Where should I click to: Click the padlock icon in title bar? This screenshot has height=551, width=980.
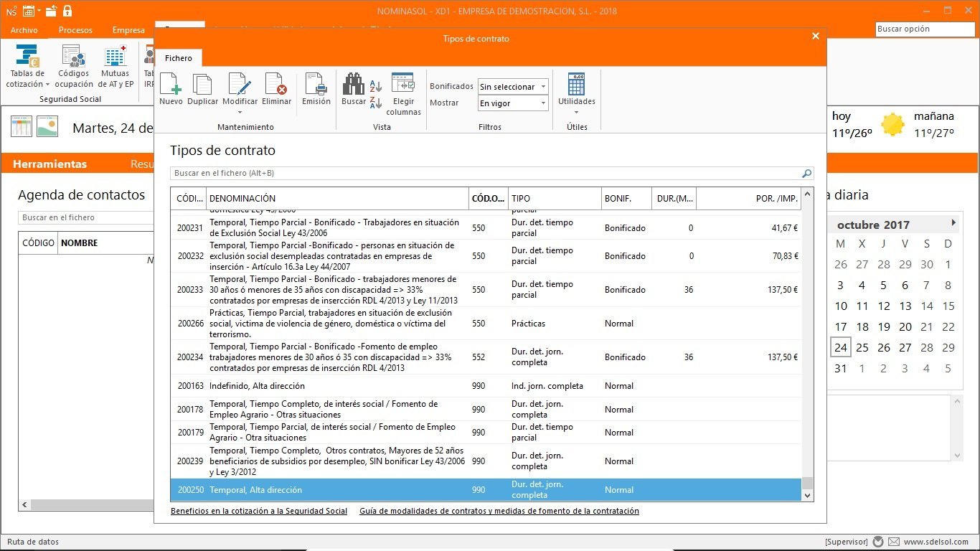(67, 11)
